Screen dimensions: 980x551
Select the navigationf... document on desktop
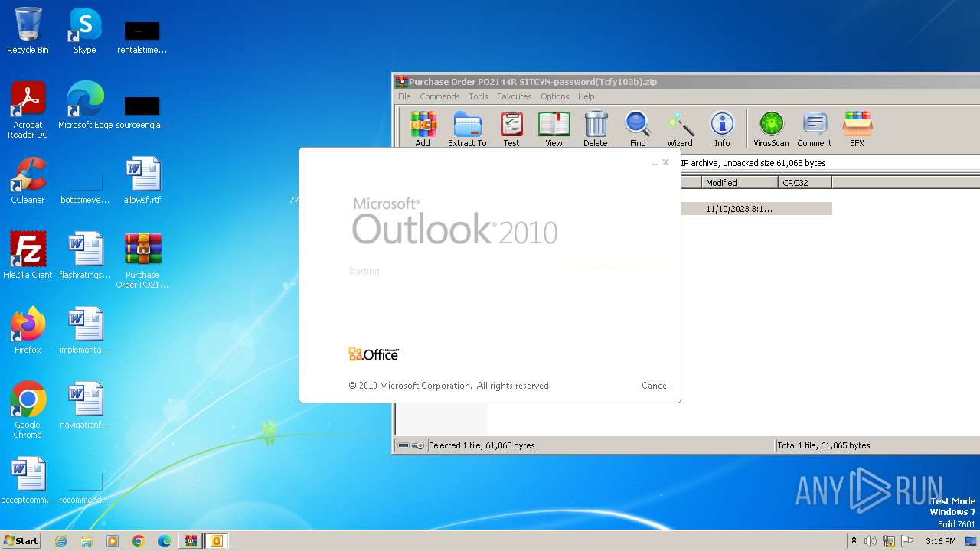[x=85, y=406]
